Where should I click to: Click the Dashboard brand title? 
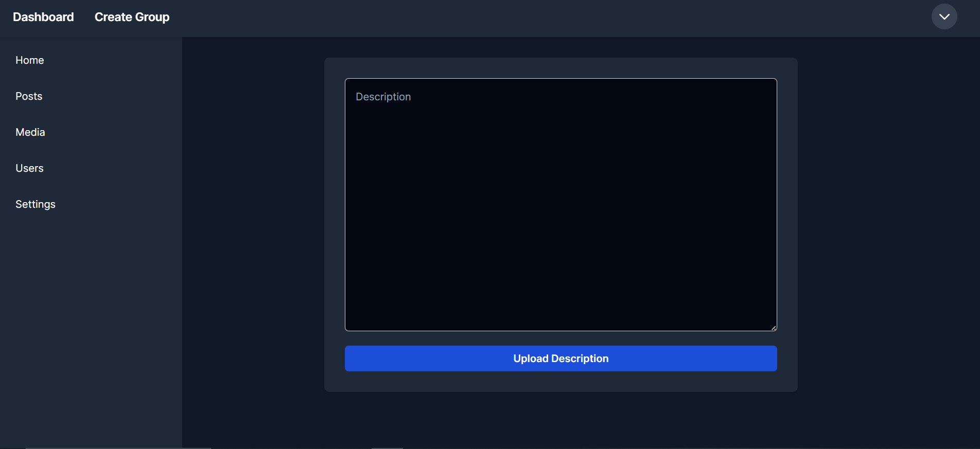click(43, 17)
